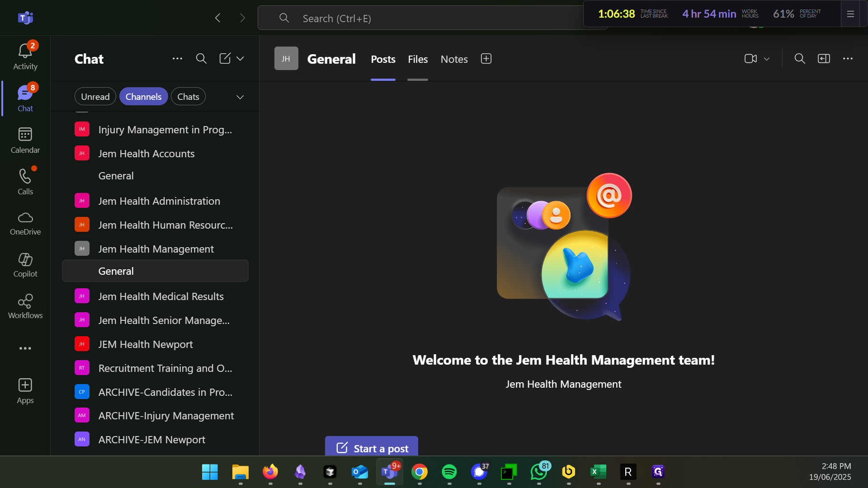Open Excel from the taskbar
The height and width of the screenshot is (488, 868).
coord(599,472)
